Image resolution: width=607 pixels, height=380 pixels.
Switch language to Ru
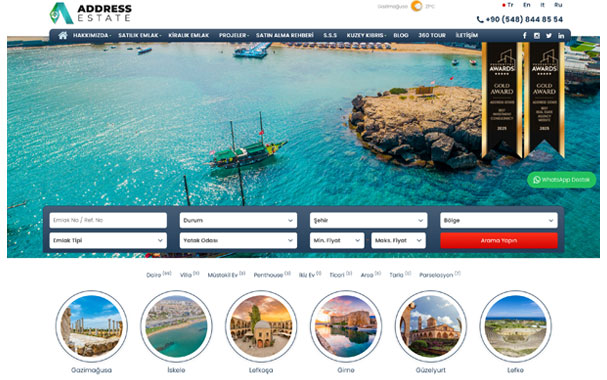click(558, 5)
